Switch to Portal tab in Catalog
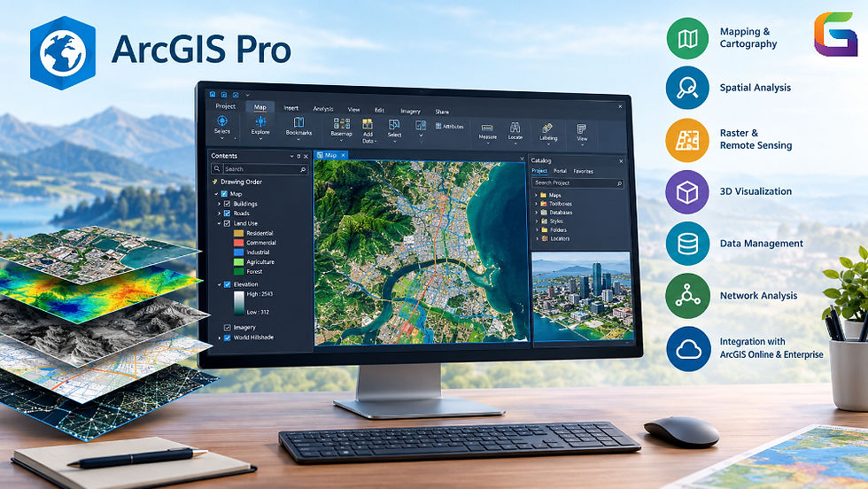Viewport: 868px width, 489px height. [x=560, y=171]
